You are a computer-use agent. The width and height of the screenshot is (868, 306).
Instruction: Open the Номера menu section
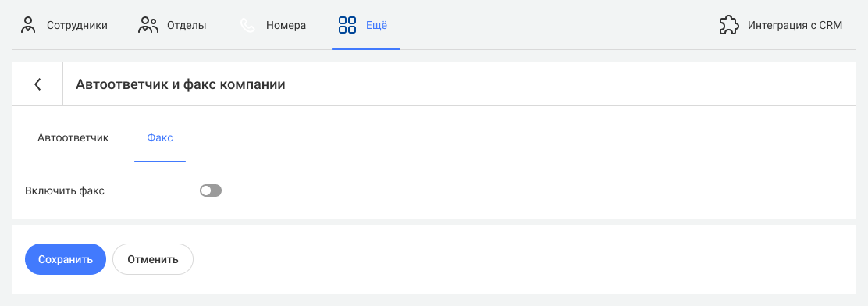(273, 25)
